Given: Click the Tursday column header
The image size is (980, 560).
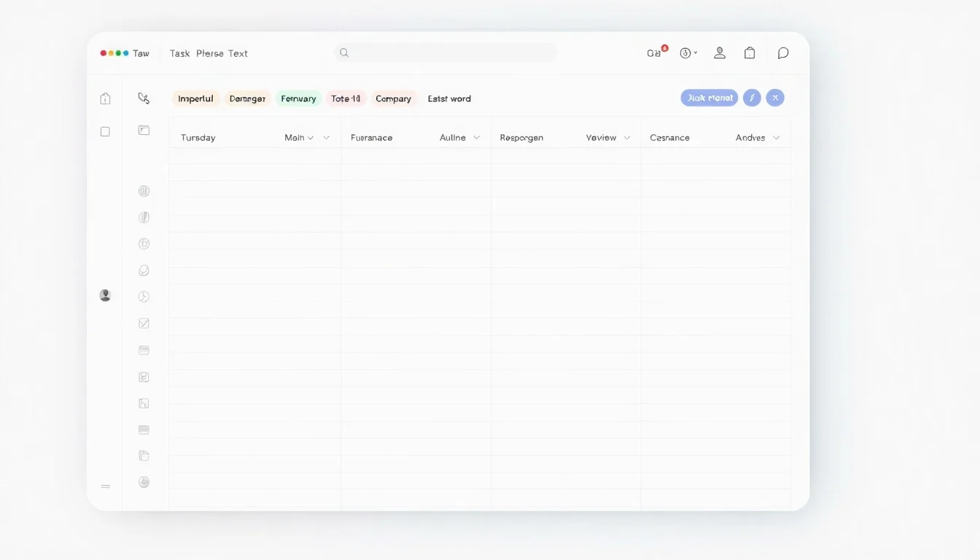Looking at the screenshot, I should pos(198,137).
